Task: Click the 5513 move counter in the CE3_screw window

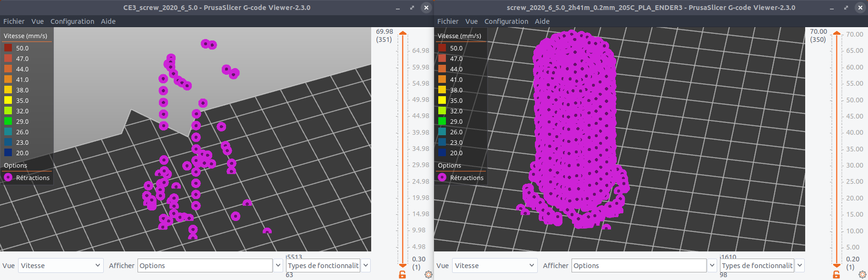Action: pos(294,257)
